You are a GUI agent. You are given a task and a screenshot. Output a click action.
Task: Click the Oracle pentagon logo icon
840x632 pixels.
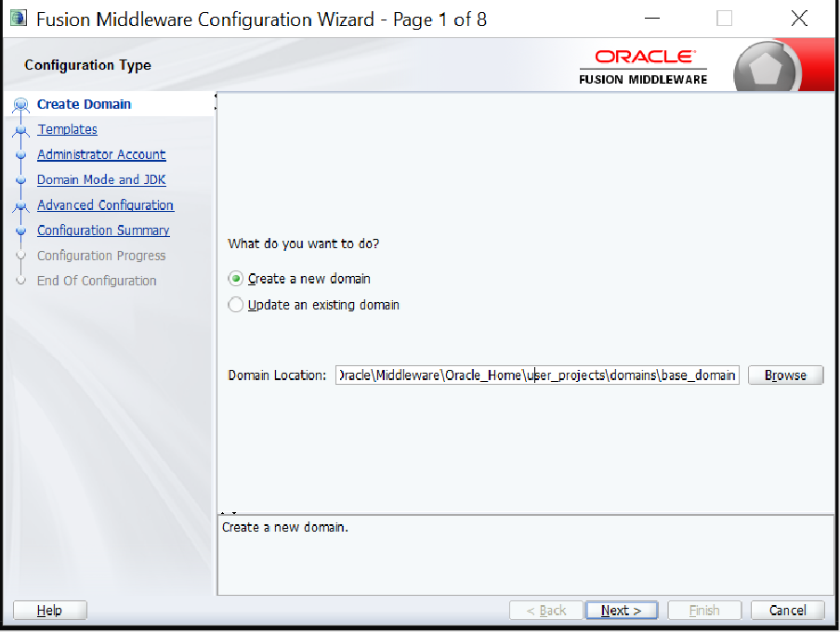(x=768, y=68)
